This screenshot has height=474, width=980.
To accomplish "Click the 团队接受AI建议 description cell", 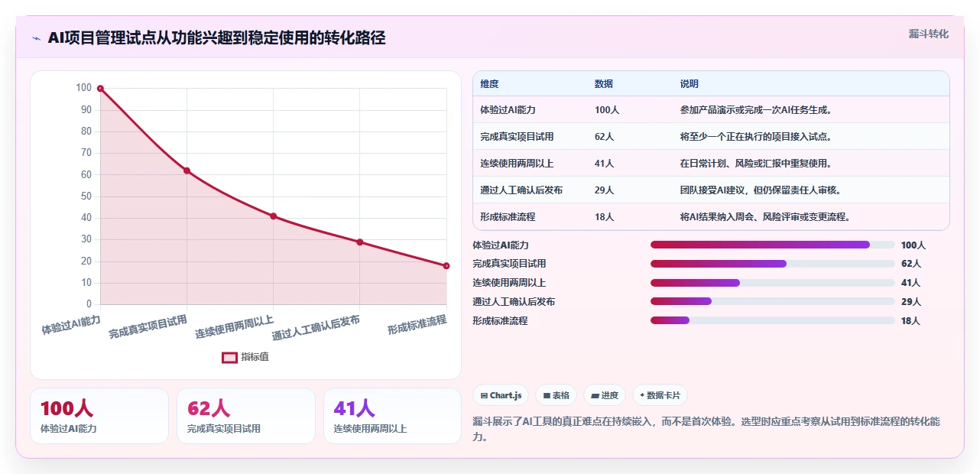I will click(811, 190).
